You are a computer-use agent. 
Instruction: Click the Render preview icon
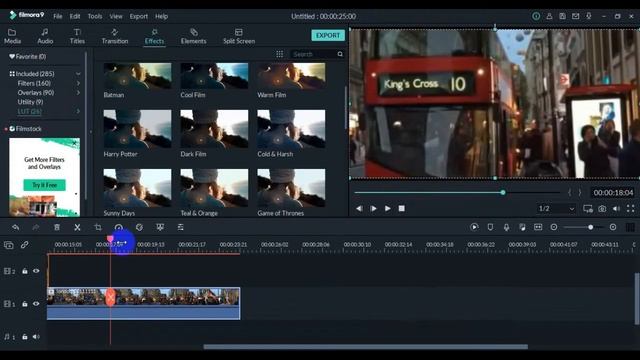coord(474,227)
